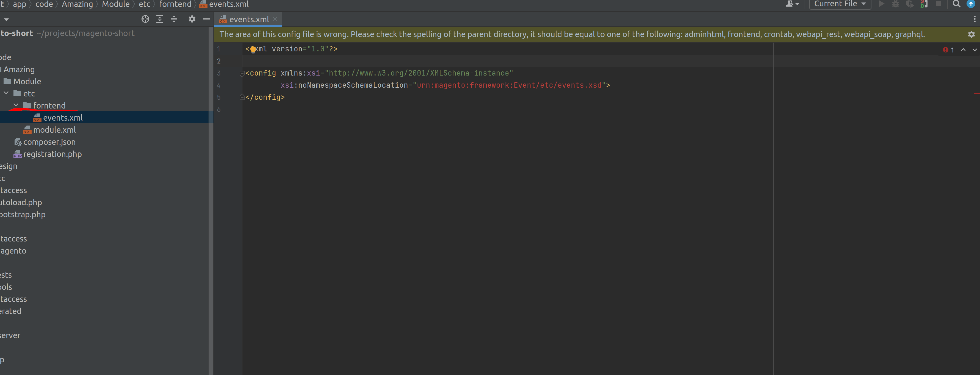Select module.xml in the project tree
The height and width of the screenshot is (375, 980).
[54, 130]
